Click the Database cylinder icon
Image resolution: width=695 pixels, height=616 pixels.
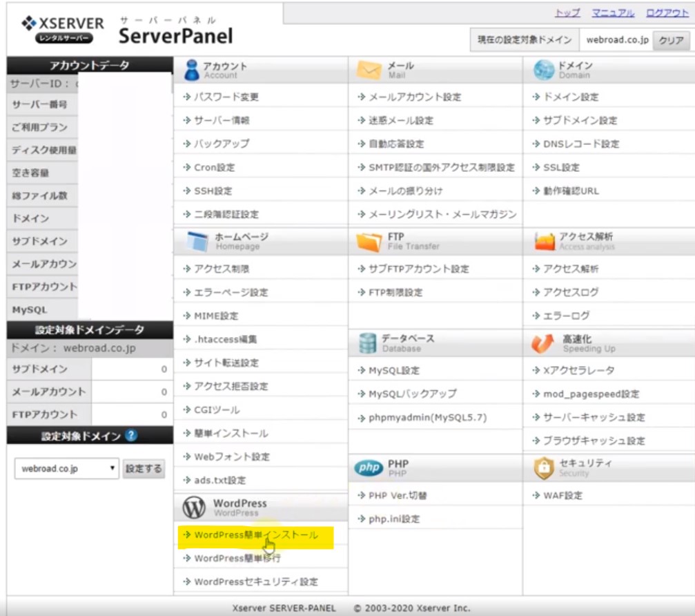click(x=367, y=343)
